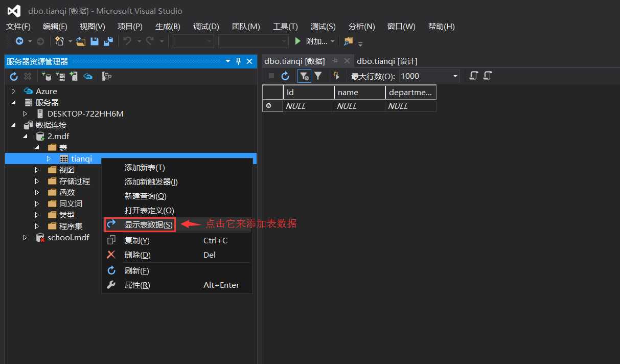Choose 属性(R) in context menu
This screenshot has width=620, height=364.
pyautogui.click(x=177, y=285)
